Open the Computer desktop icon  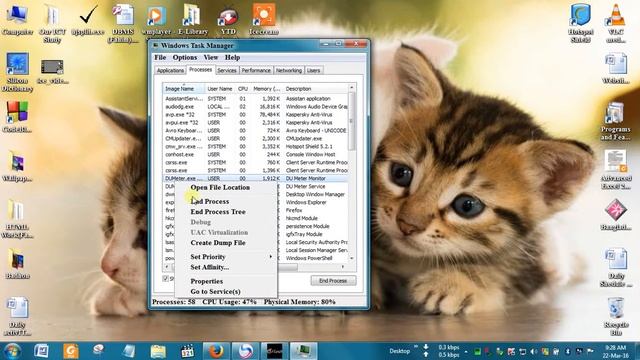(17, 20)
